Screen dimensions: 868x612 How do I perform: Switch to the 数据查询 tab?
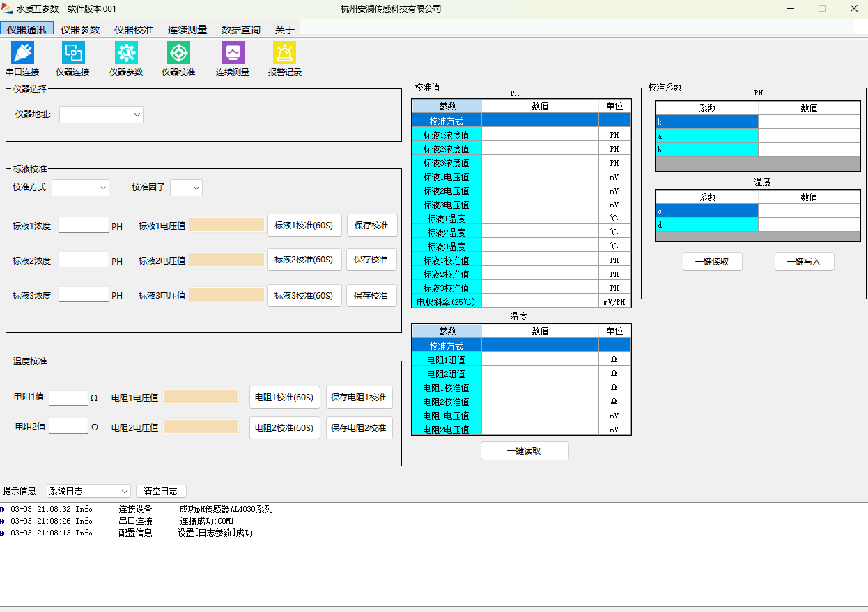point(241,30)
